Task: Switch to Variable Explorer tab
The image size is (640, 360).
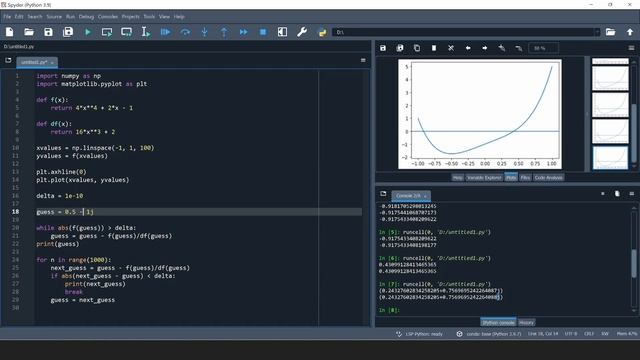Action: point(484,178)
